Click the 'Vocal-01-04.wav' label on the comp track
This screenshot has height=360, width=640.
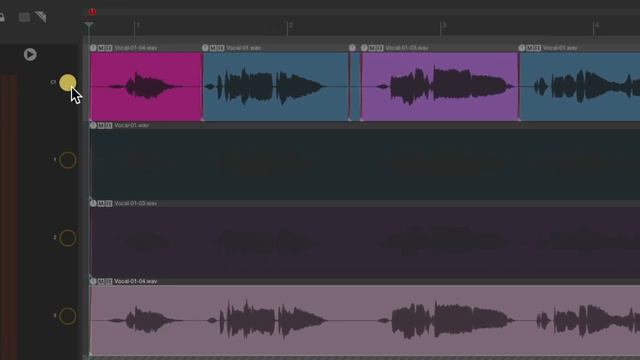pos(136,48)
